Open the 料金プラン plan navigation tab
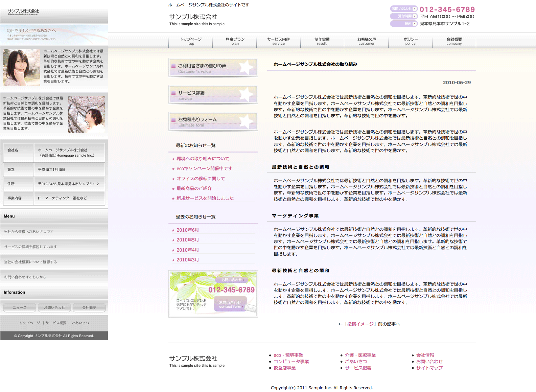 [235, 41]
